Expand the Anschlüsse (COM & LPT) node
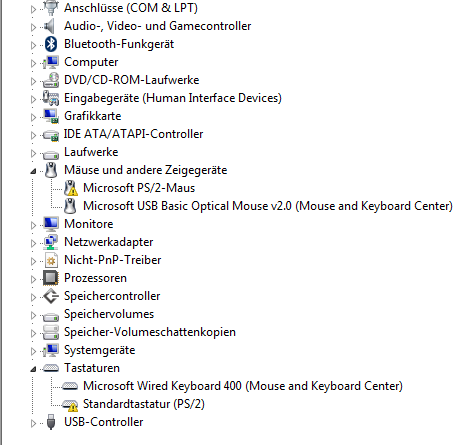 pyautogui.click(x=33, y=9)
